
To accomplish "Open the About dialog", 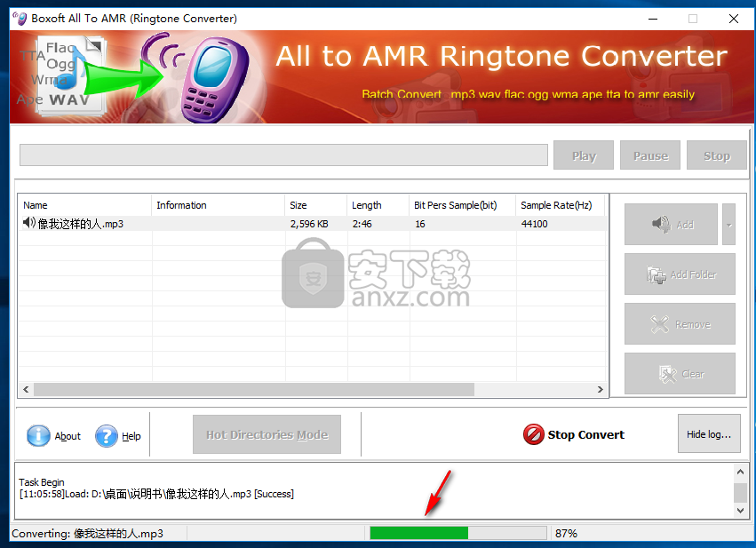I will pos(53,436).
